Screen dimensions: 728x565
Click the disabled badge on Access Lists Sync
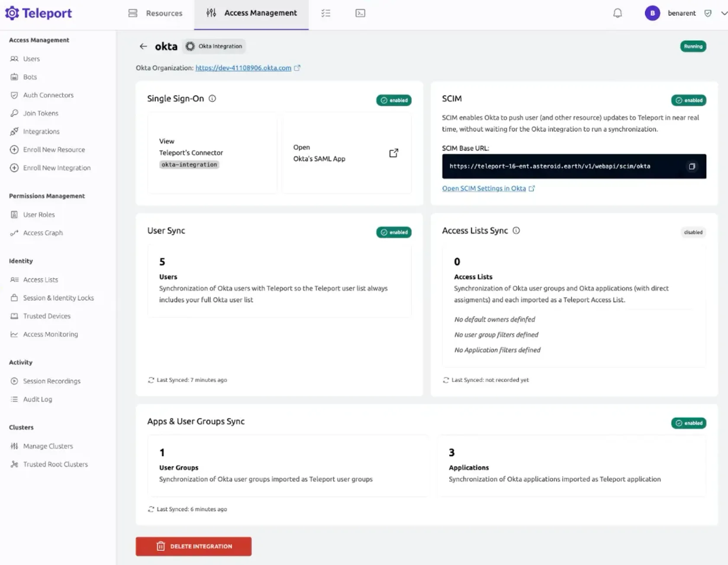coord(693,232)
